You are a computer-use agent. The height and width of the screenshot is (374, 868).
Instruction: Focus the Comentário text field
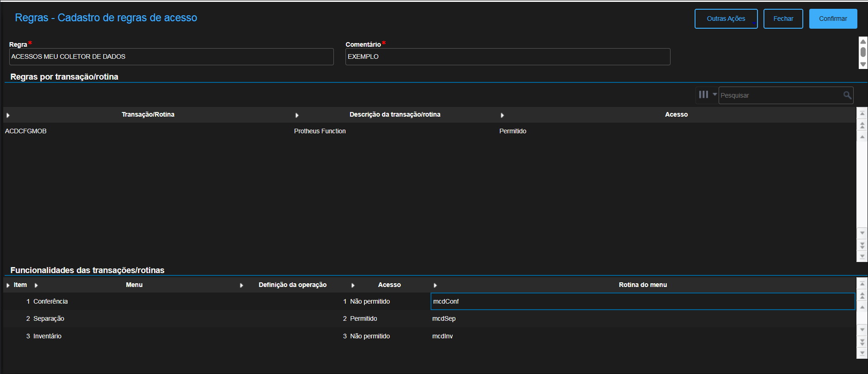[x=507, y=57]
